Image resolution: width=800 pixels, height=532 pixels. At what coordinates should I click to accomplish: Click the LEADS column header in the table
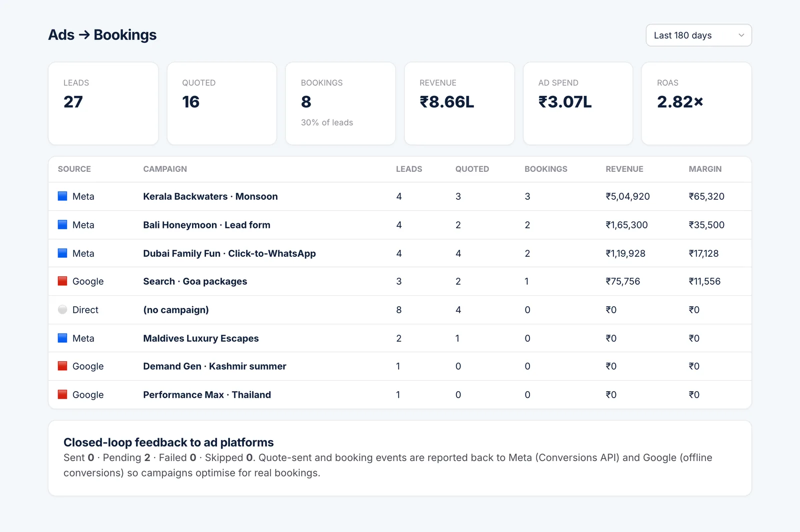click(x=409, y=169)
